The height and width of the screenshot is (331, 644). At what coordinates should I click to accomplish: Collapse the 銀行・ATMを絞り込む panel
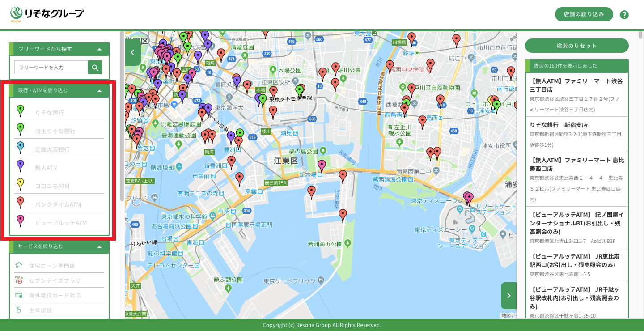[x=99, y=90]
